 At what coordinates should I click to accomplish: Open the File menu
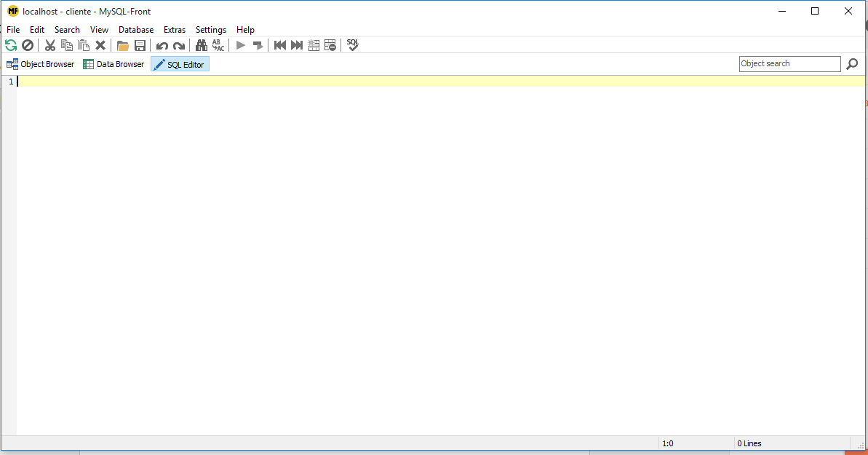(13, 30)
